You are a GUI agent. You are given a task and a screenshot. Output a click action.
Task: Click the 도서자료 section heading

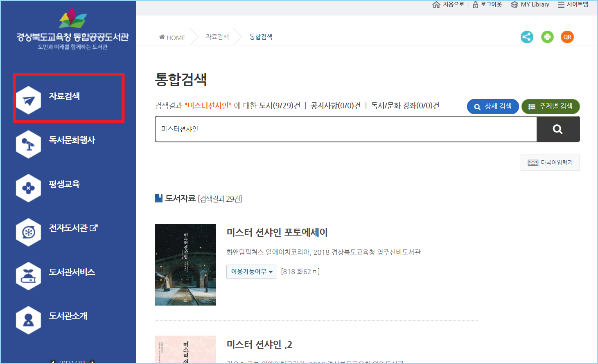[180, 199]
